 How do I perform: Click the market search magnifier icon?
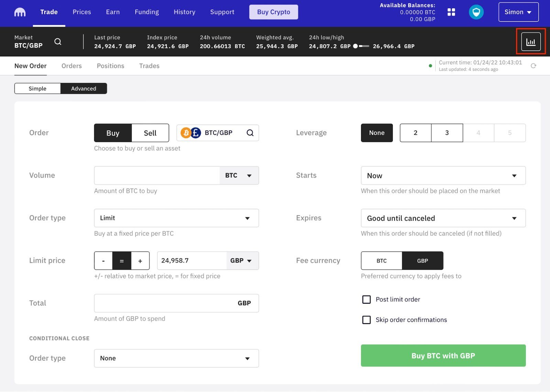(58, 42)
